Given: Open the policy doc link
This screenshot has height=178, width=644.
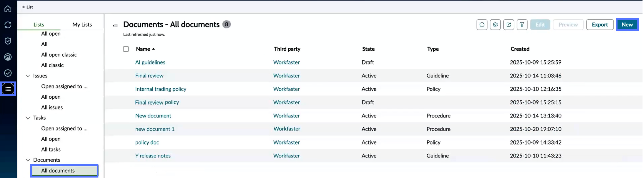Looking at the screenshot, I should tap(147, 143).
